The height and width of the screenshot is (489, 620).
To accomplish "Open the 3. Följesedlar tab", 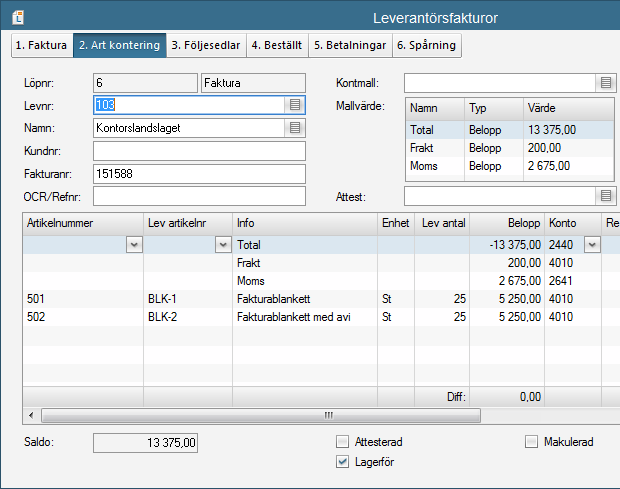I will (x=206, y=45).
